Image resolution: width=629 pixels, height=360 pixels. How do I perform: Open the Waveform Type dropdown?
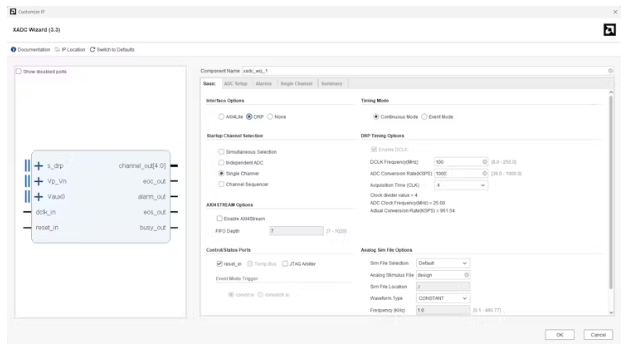coord(443,298)
